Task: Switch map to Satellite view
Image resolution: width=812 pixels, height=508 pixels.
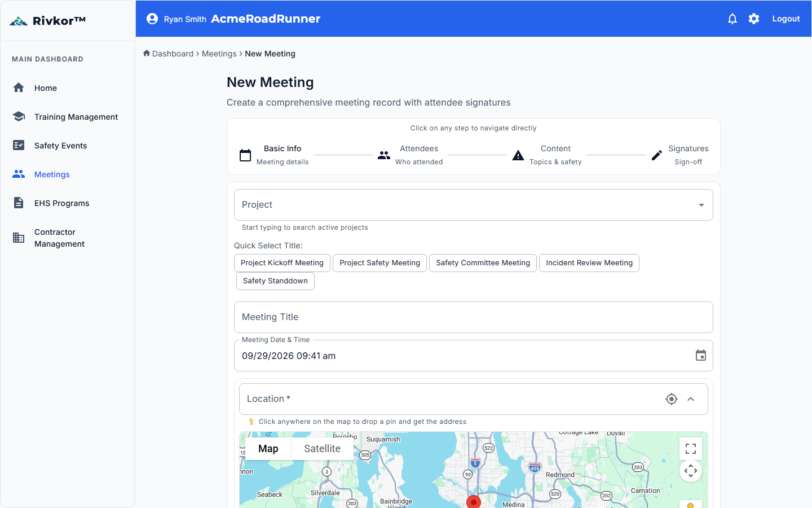Action: point(323,449)
